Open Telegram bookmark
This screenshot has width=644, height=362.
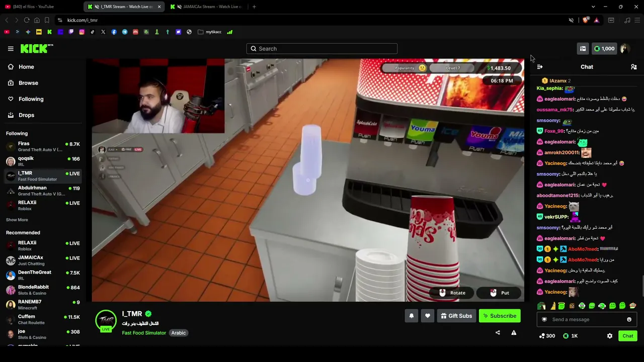click(x=125, y=32)
